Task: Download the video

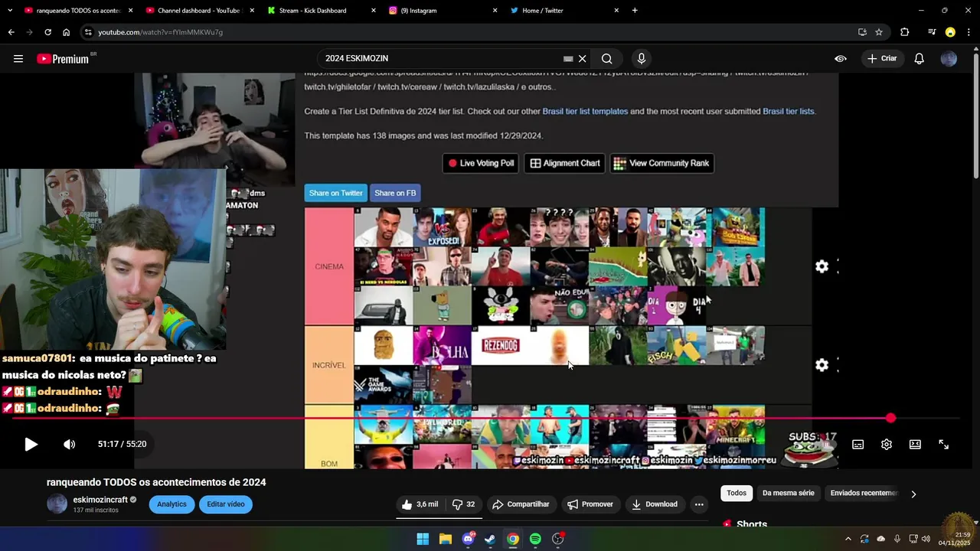Action: tap(655, 504)
